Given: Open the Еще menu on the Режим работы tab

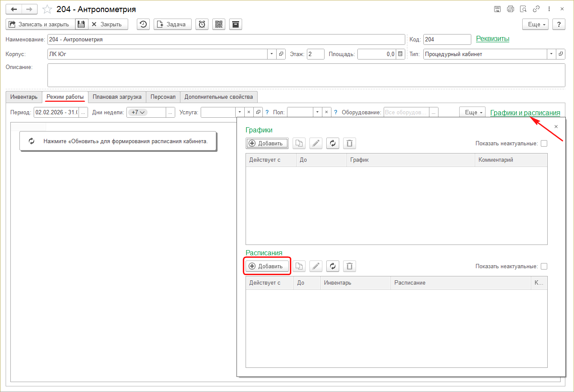Looking at the screenshot, I should [x=472, y=112].
